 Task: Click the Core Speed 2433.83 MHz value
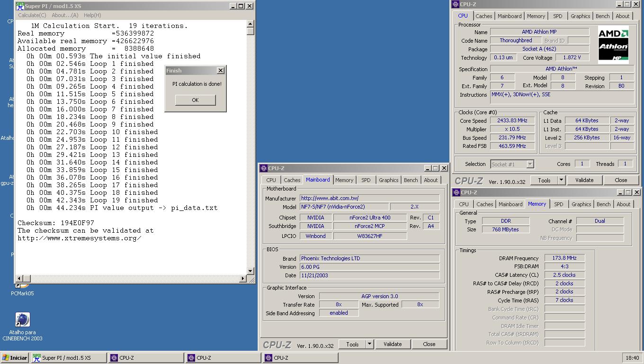(x=512, y=120)
